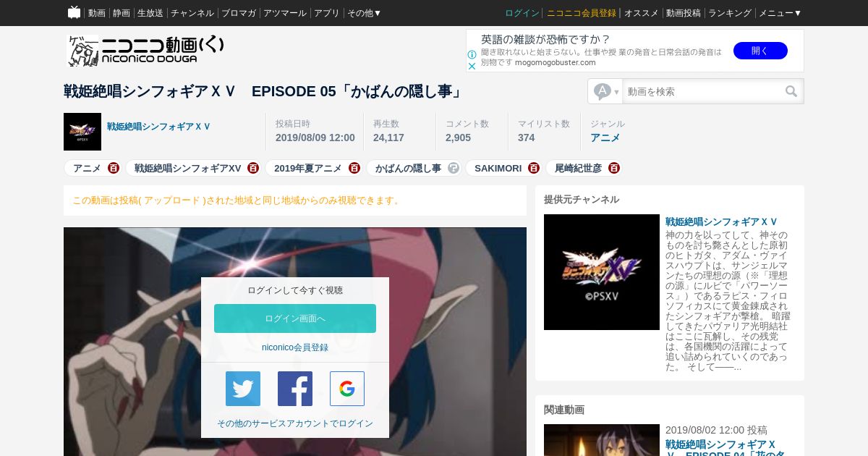
Task: Click the 尾崎紀世彦 tag
Action: (578, 168)
